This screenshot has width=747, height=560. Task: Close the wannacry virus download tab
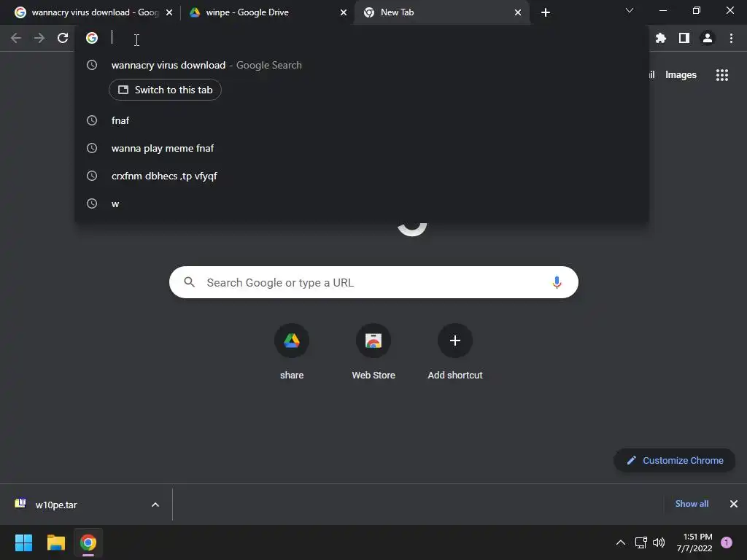tap(169, 12)
